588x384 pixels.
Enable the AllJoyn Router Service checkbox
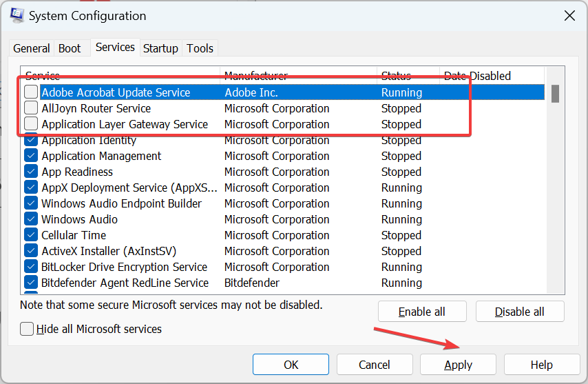tap(31, 108)
